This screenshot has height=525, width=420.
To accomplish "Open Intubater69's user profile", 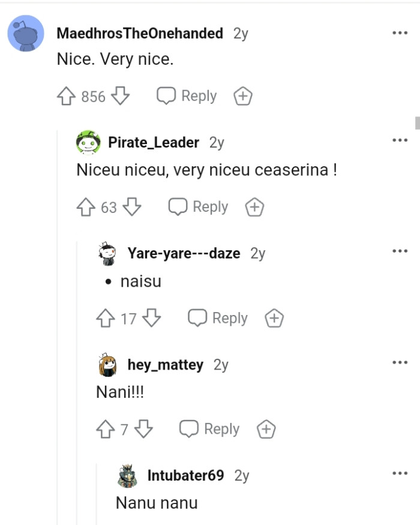I will [x=186, y=476].
